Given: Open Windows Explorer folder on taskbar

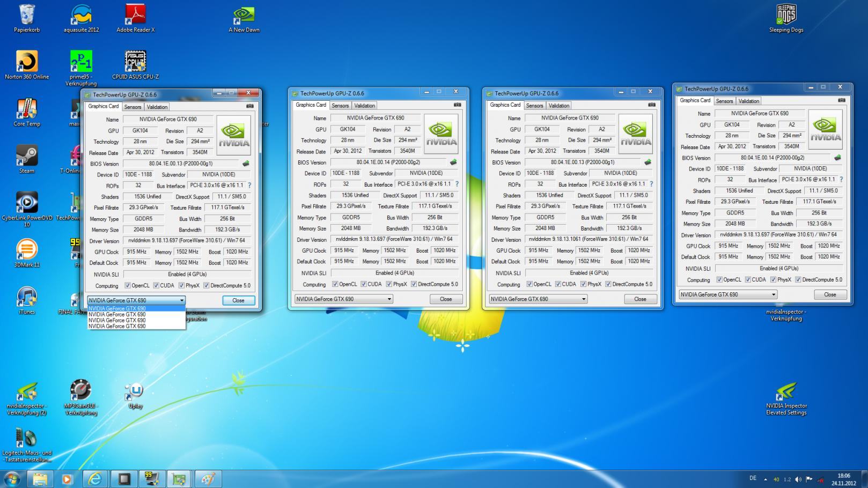Looking at the screenshot, I should click(x=39, y=479).
